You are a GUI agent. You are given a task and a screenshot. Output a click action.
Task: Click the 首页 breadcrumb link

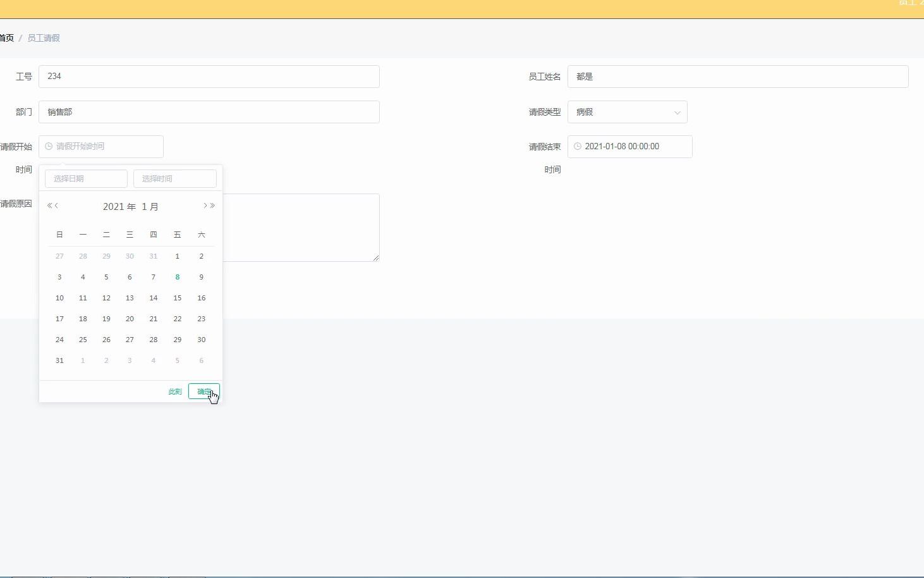(6, 38)
